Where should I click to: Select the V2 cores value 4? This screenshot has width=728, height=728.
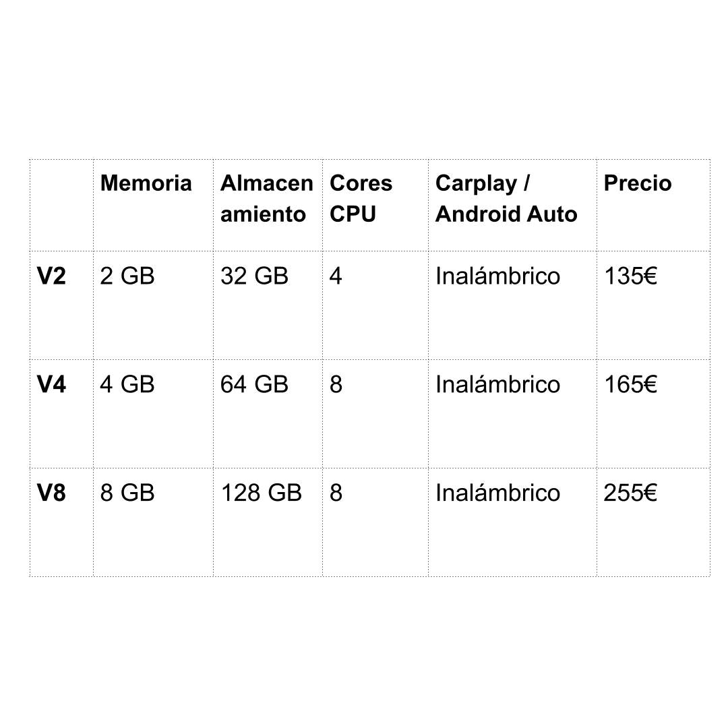click(336, 276)
